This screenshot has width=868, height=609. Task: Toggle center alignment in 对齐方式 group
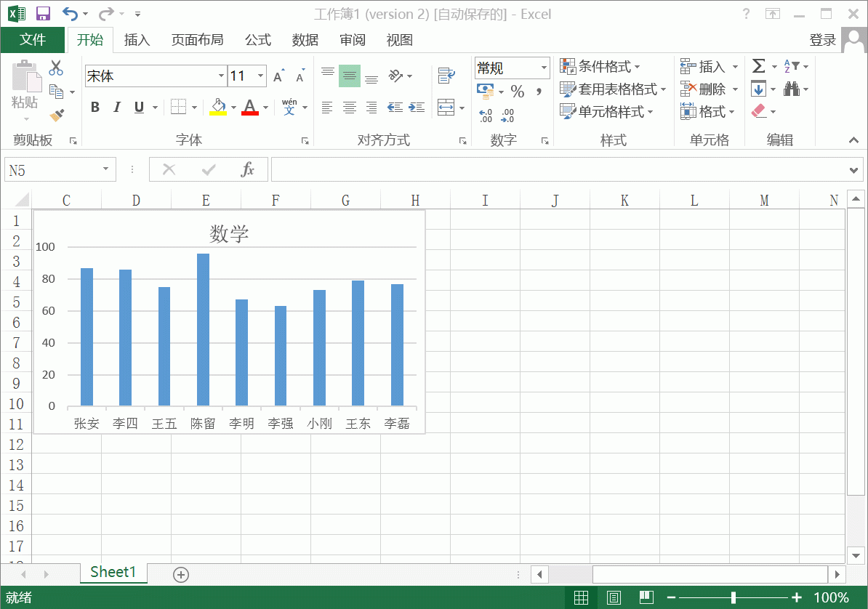click(x=350, y=108)
